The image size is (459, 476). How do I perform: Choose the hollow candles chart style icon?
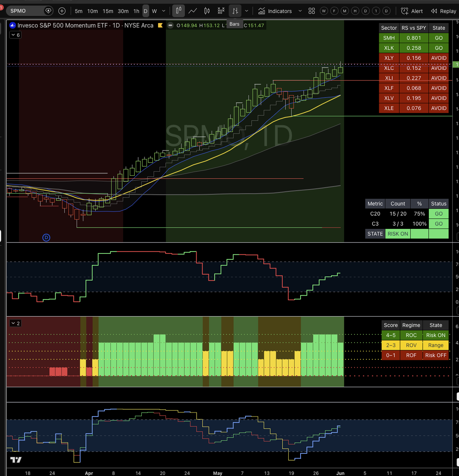click(207, 11)
